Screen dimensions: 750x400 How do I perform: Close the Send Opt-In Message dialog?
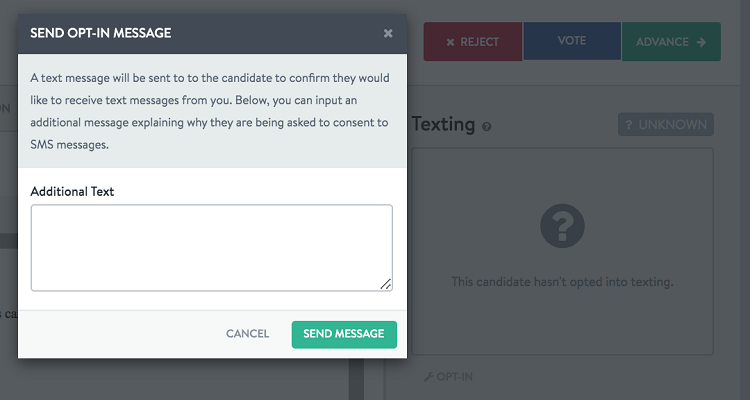pos(388,33)
